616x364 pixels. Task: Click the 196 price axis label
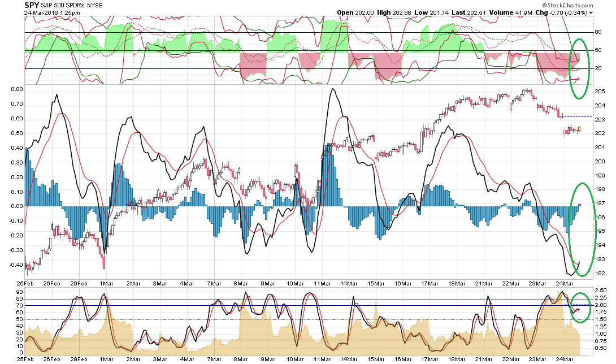pos(600,217)
